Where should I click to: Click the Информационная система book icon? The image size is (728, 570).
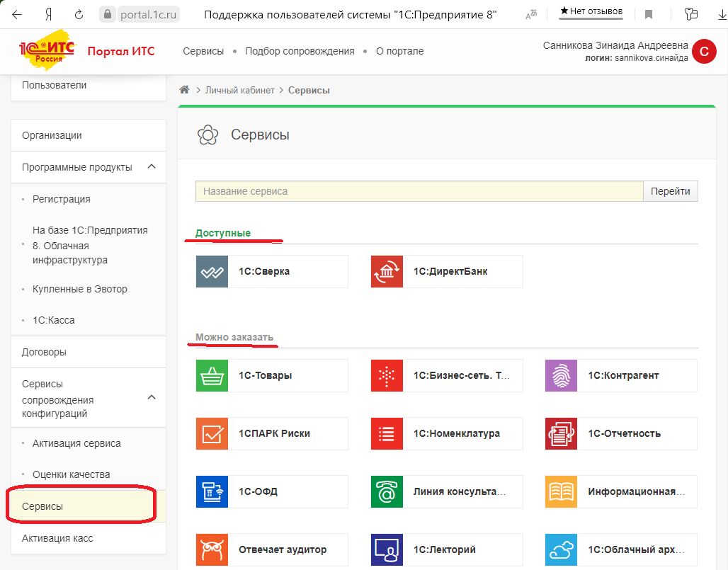pyautogui.click(x=562, y=491)
